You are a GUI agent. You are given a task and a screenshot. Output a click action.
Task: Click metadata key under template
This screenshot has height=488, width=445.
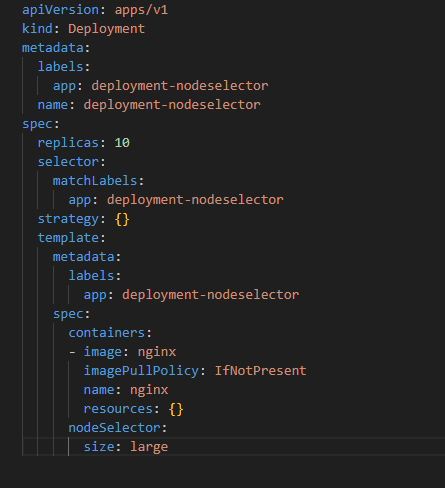(83, 257)
